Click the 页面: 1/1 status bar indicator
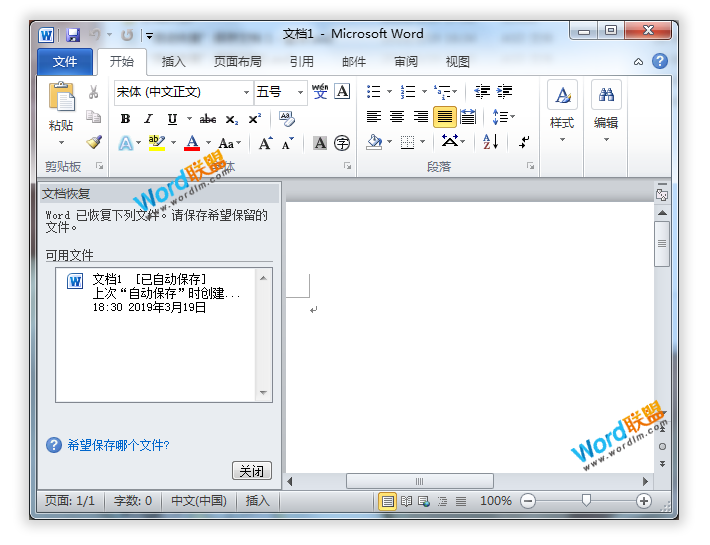The image size is (710, 545). tap(70, 501)
